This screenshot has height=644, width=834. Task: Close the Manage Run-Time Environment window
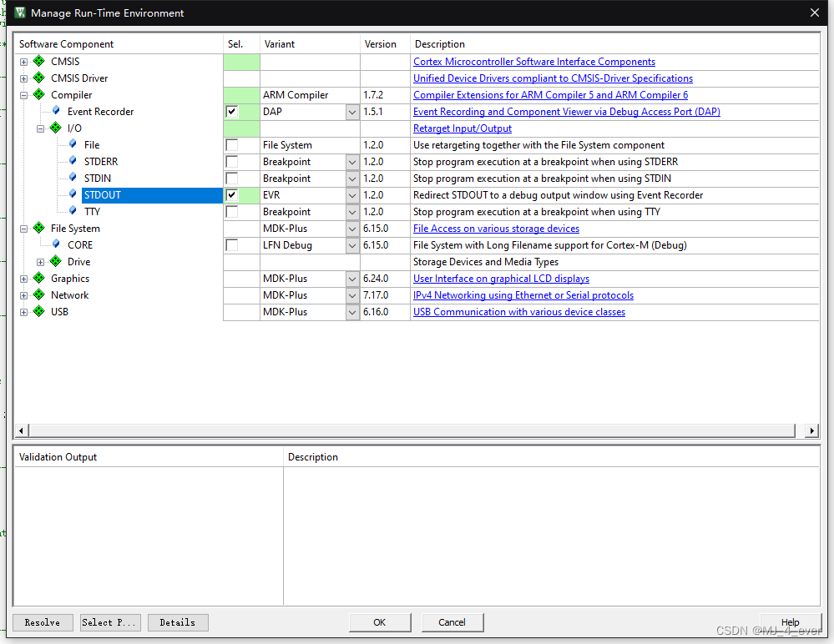[x=814, y=13]
